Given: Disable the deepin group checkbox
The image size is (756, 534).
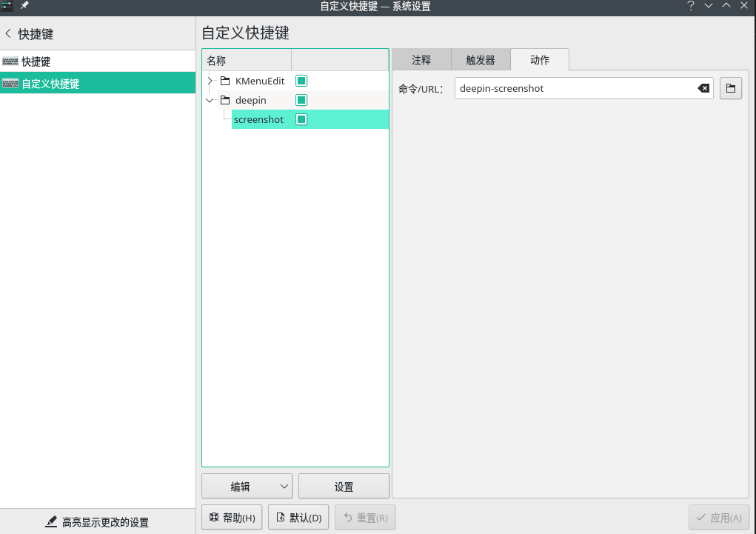Looking at the screenshot, I should coord(301,100).
